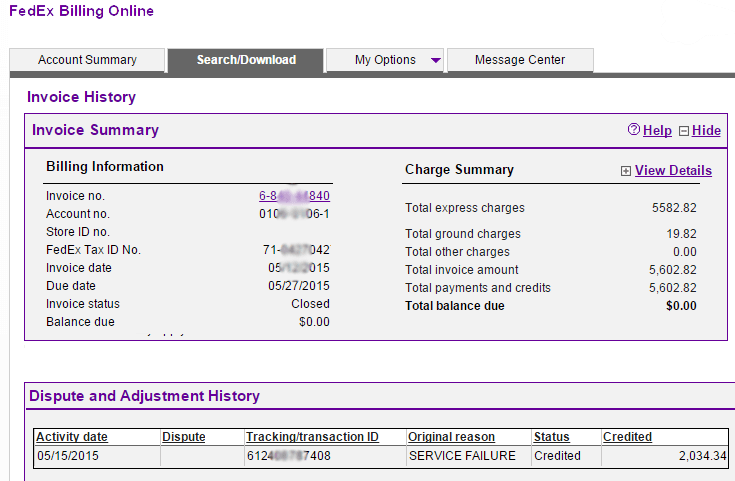
Task: Click the Dispute and Adjustment History heading
Action: tap(144, 396)
